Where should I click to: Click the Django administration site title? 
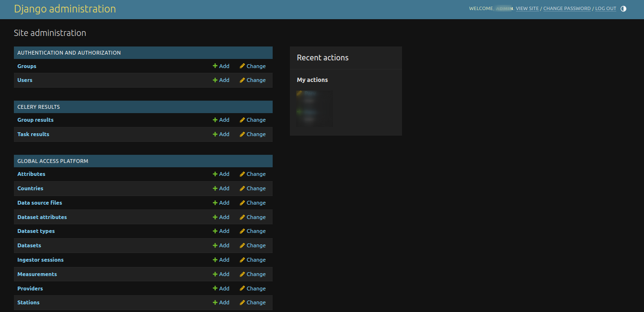(x=65, y=9)
